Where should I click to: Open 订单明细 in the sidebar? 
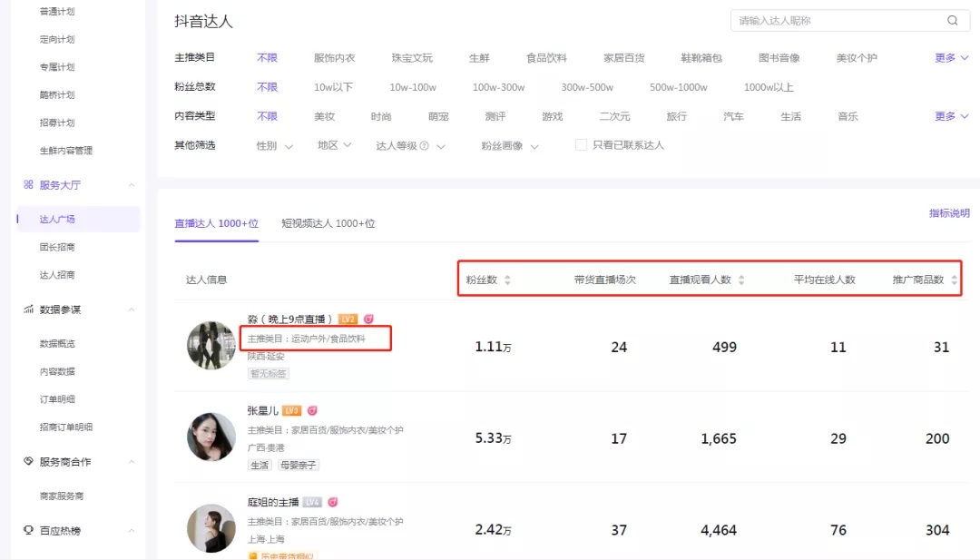pyautogui.click(x=57, y=398)
